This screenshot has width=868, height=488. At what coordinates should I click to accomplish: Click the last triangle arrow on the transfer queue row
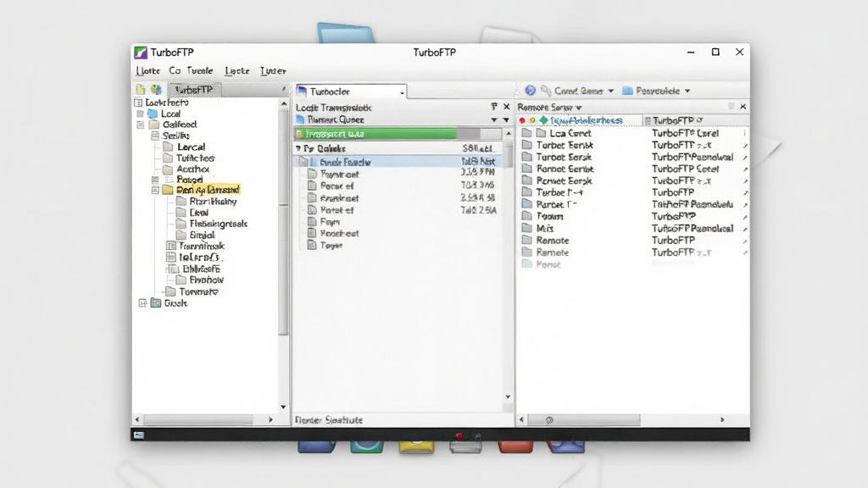[x=506, y=120]
